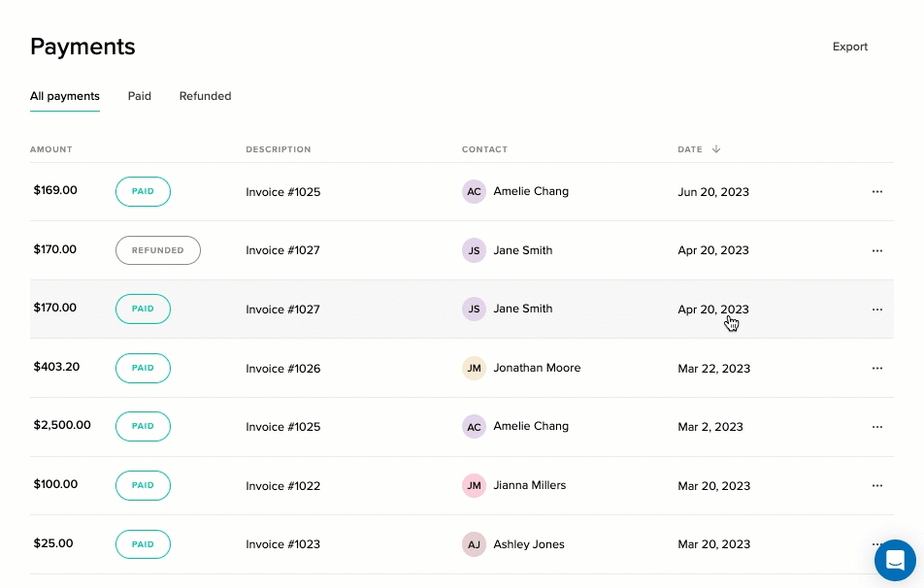
Task: Click contact name Ashley Jones
Action: pyautogui.click(x=529, y=544)
